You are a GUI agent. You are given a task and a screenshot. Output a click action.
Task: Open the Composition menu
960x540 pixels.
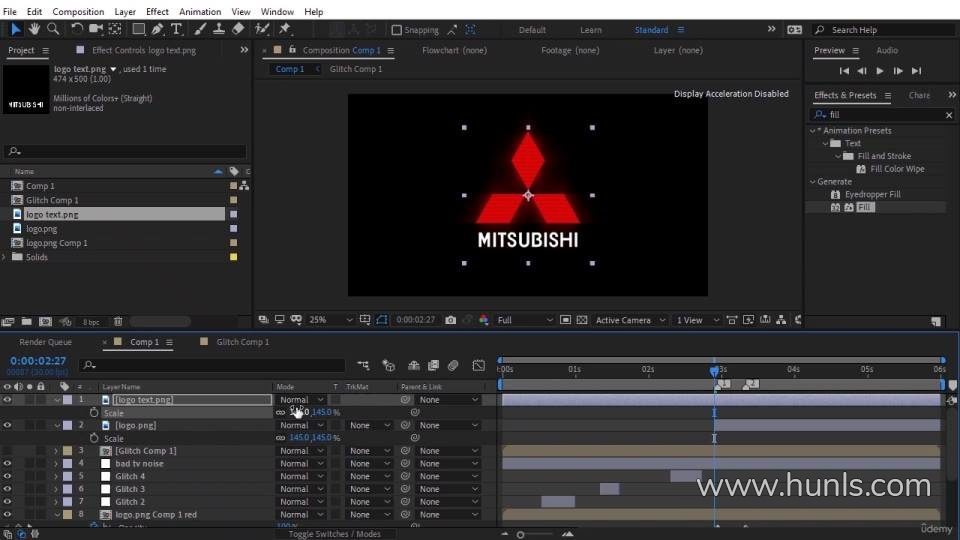[x=78, y=11]
